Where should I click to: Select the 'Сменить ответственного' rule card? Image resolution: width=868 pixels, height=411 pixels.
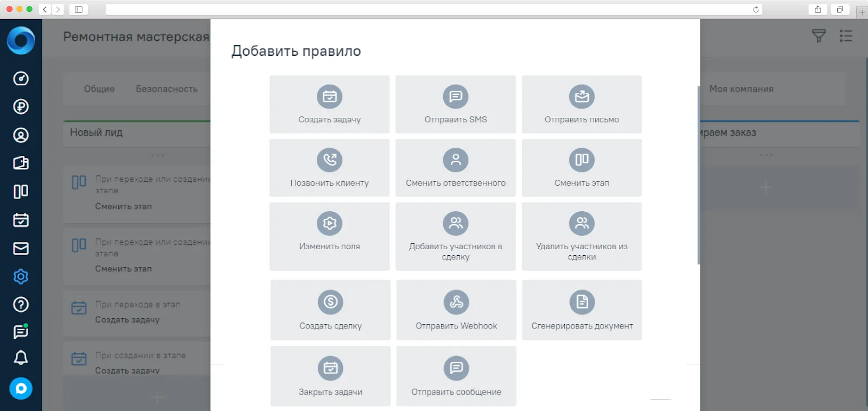456,168
